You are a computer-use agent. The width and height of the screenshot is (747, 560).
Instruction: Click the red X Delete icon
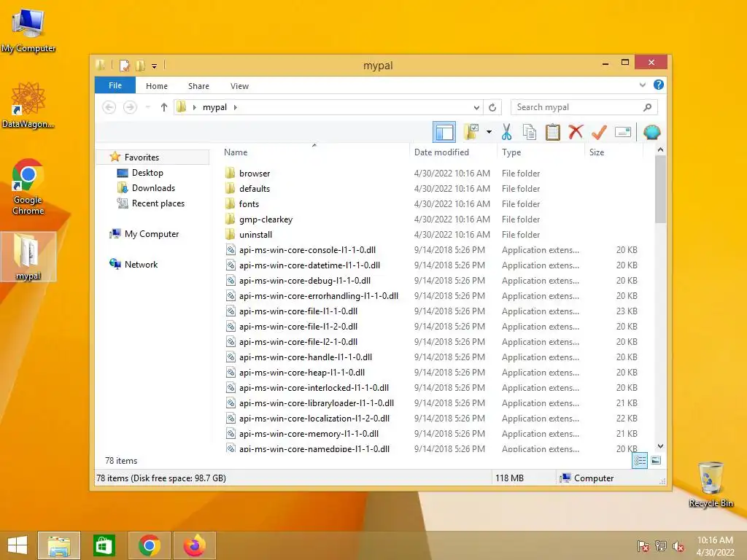point(576,131)
